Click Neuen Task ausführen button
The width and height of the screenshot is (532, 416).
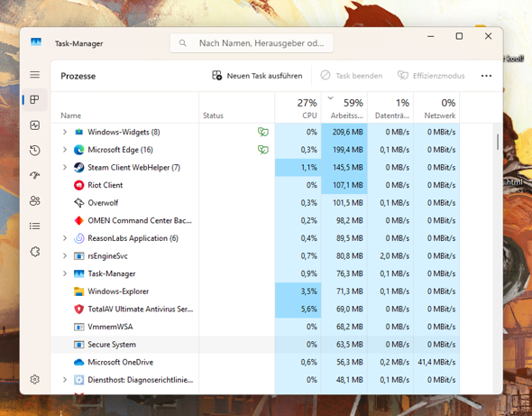tap(257, 76)
